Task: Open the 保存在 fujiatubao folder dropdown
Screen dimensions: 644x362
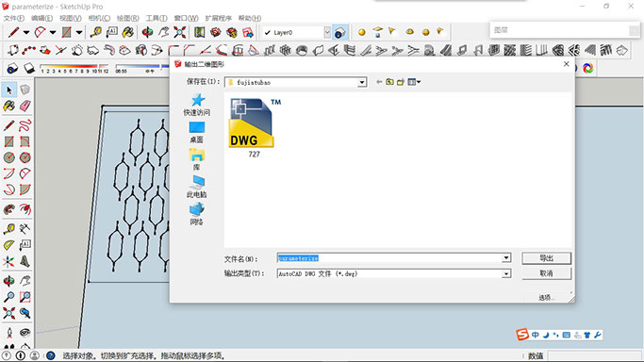Action: click(361, 82)
